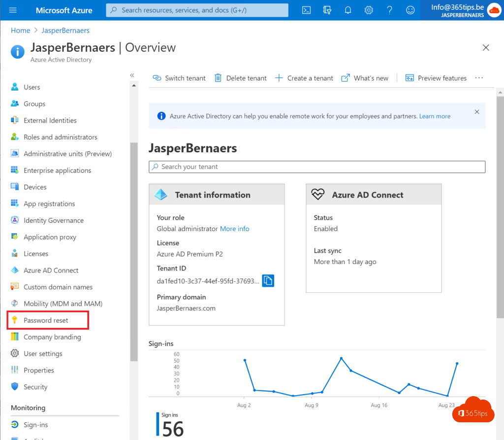Click the help question mark icon
504x440 pixels.
tap(389, 10)
